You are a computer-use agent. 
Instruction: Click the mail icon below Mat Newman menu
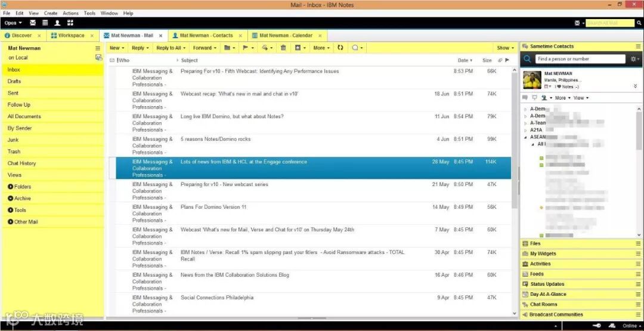coord(98,57)
